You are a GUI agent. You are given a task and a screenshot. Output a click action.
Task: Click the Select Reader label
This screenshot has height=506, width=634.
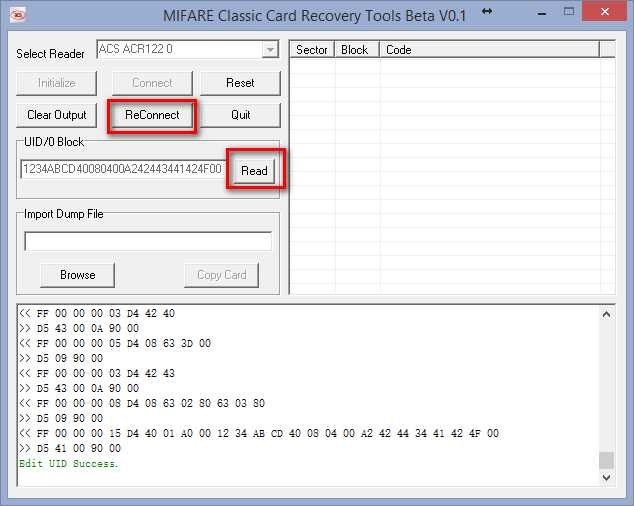coord(51,54)
